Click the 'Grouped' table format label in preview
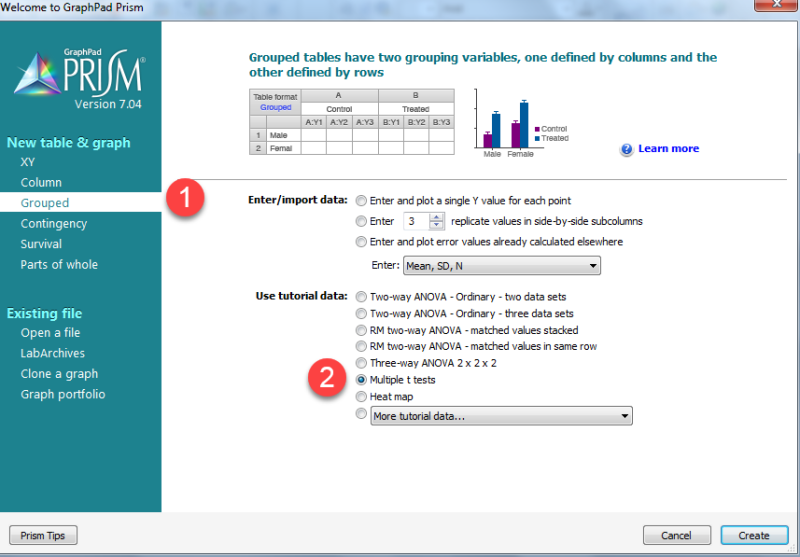 (276, 107)
